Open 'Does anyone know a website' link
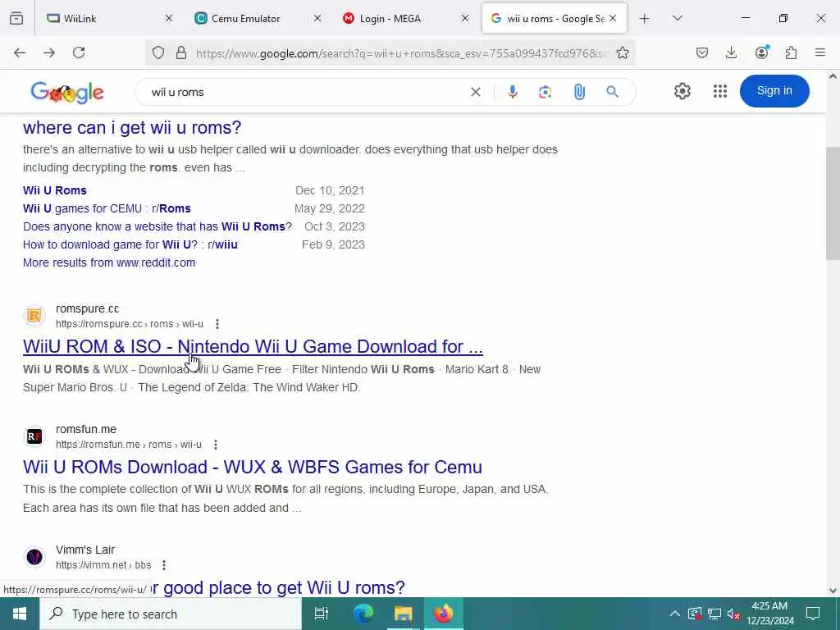The width and height of the screenshot is (840, 630). 157,226
